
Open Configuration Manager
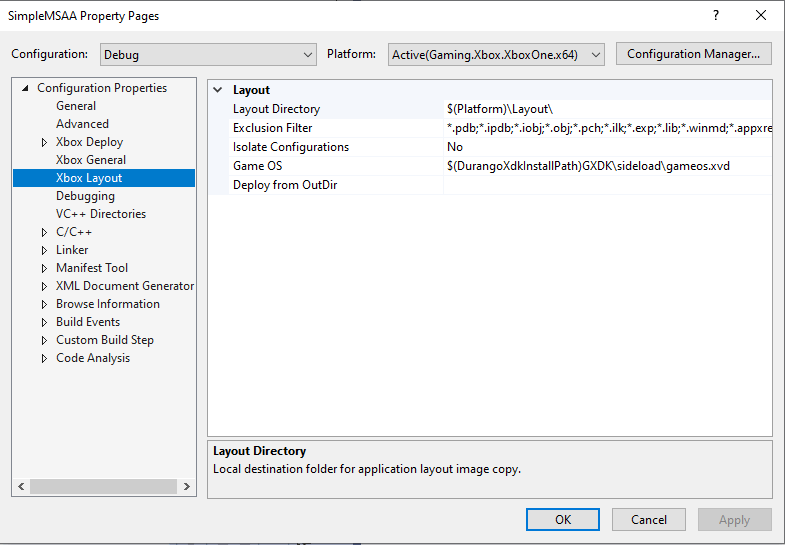pos(693,54)
